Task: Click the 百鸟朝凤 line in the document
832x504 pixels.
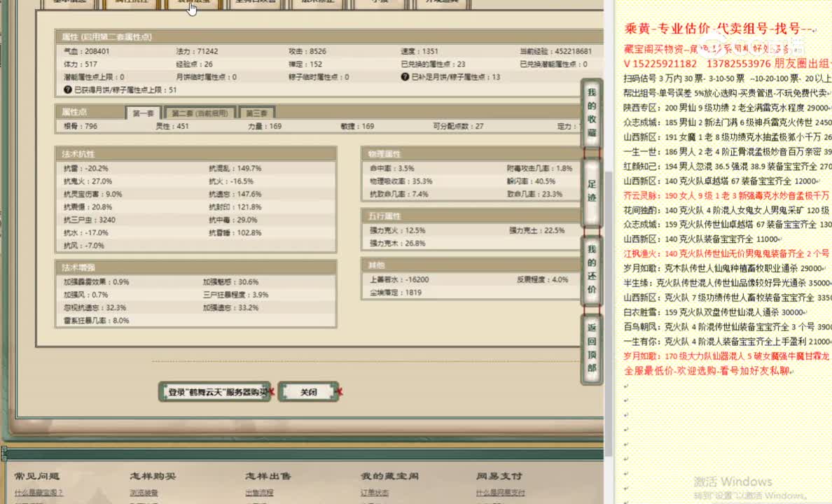Action: 727,327
